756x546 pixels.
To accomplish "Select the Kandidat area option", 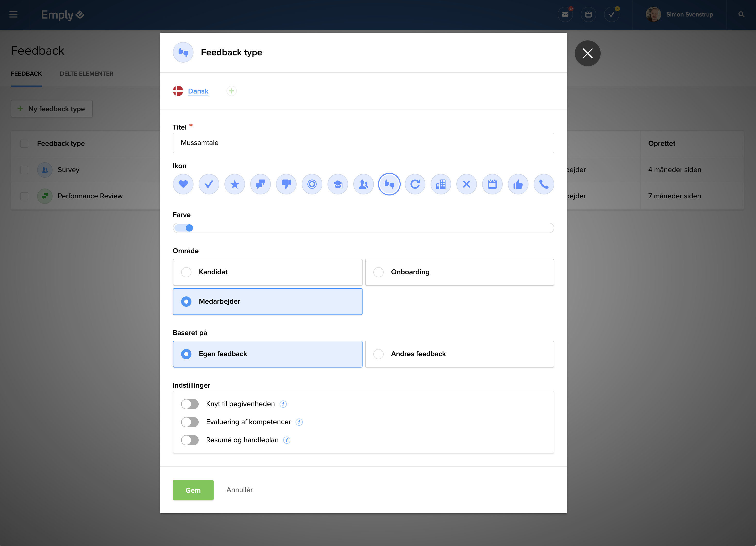I will click(267, 272).
